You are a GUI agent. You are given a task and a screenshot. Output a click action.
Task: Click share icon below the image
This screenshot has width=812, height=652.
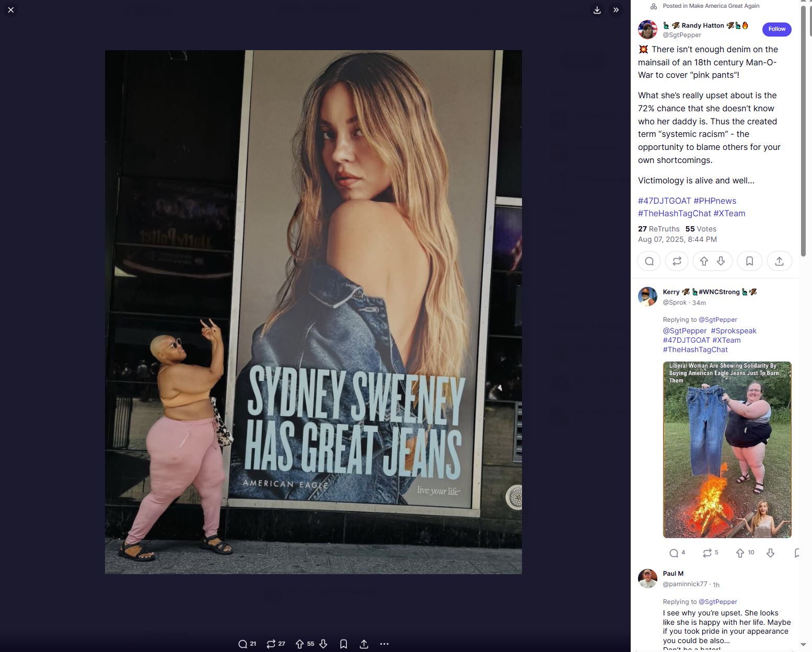[364, 644]
